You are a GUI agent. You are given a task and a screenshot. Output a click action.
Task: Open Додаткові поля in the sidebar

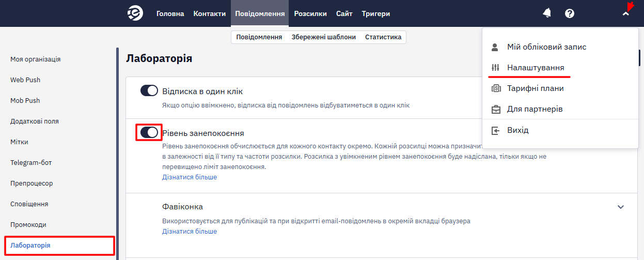35,121
